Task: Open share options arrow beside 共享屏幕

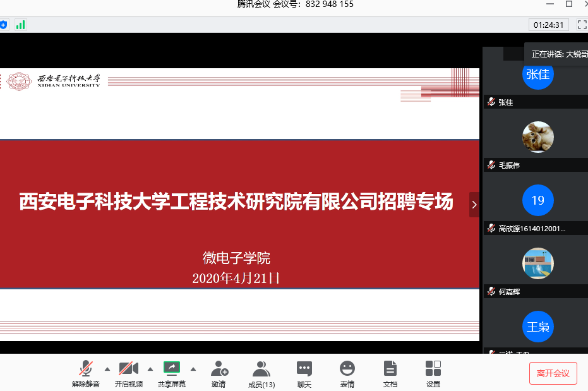Action: (x=193, y=370)
